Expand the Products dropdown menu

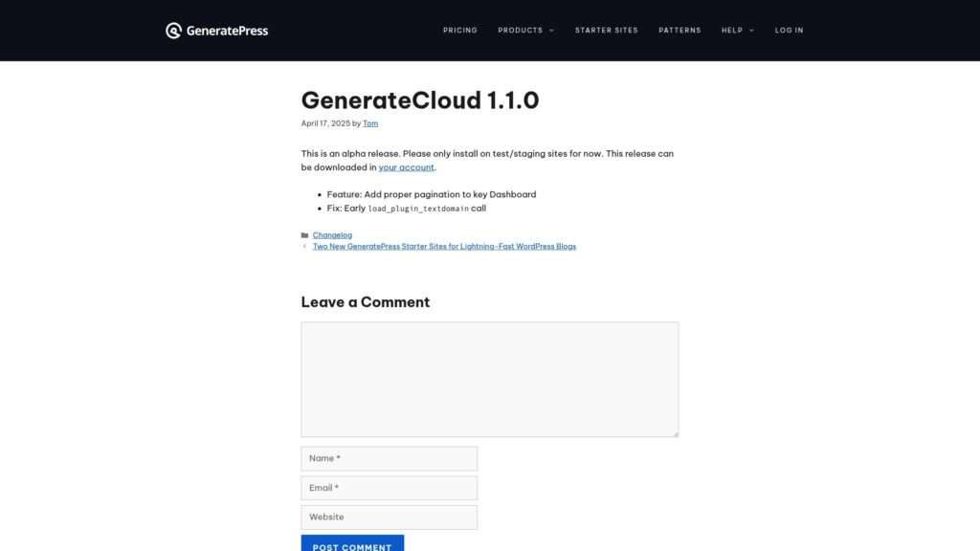click(525, 30)
